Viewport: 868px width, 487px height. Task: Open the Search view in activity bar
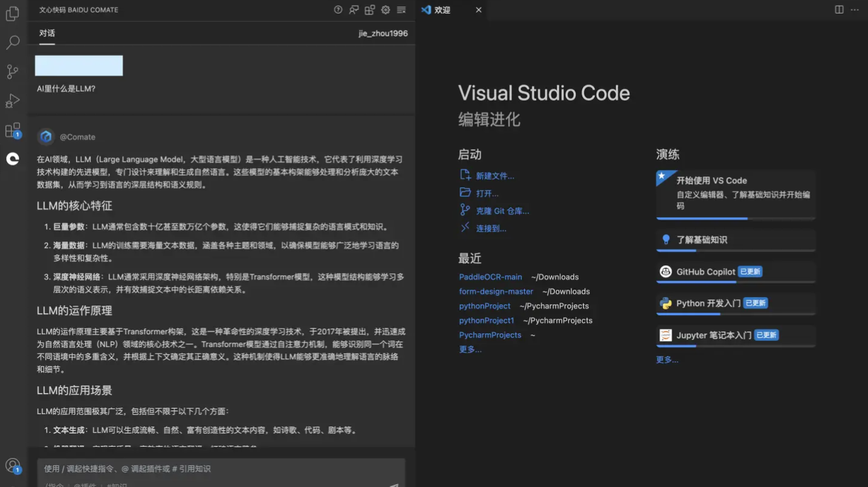pyautogui.click(x=13, y=42)
